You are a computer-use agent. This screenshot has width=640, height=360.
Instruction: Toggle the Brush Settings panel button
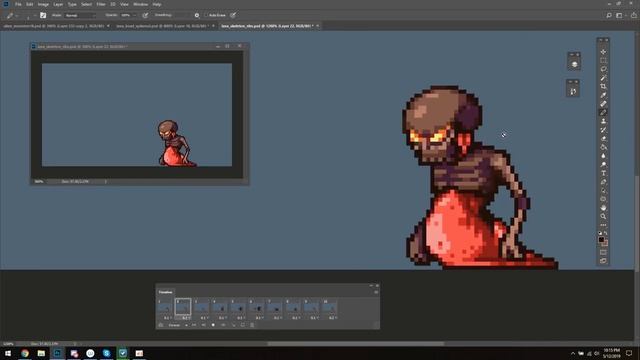coord(43,15)
